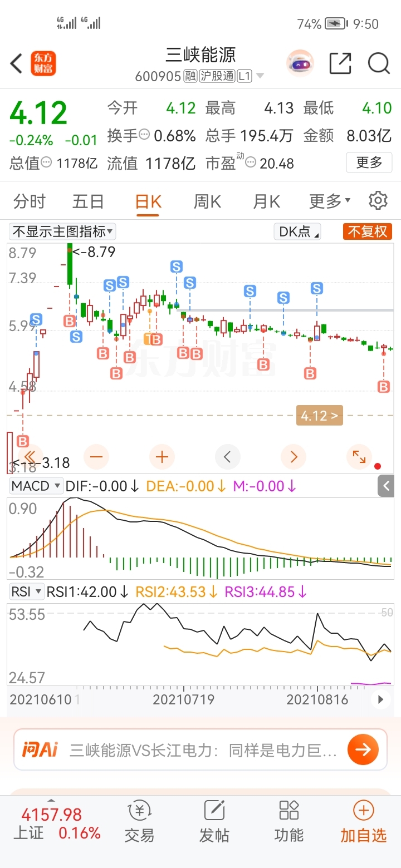Tap the 20210816 date label
This screenshot has height=868, width=401.
tap(317, 699)
